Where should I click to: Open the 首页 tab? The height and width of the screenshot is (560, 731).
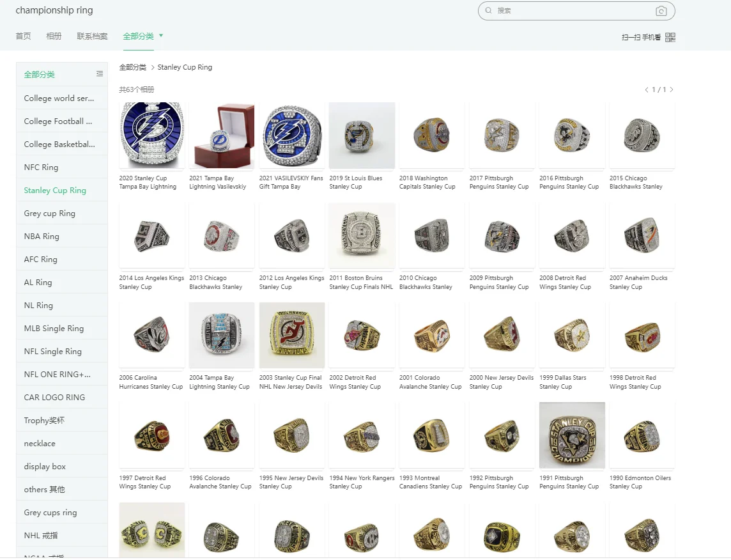(23, 36)
